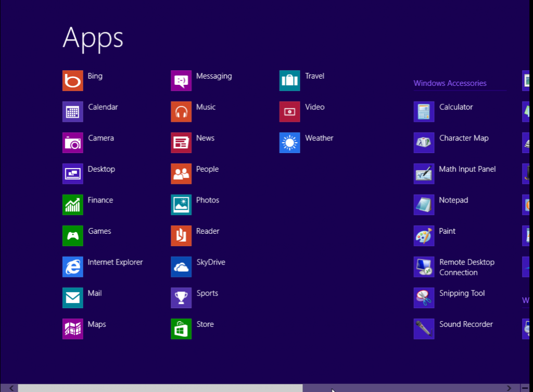Open the Finance chart icon
This screenshot has height=392, width=533.
73,205
